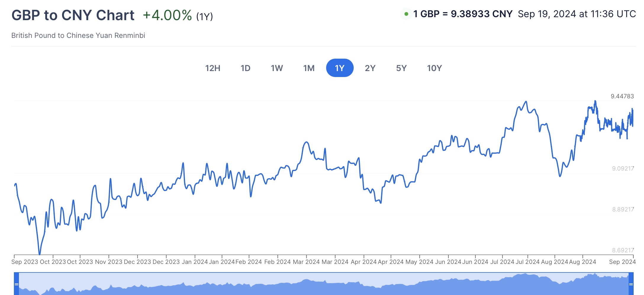Click the Sep 2024 x-axis label
644x295 pixels.
tap(622, 262)
